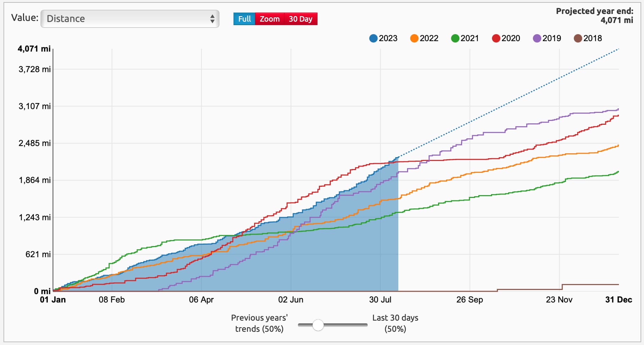Click the Previous years' trends label
The width and height of the screenshot is (644, 345).
click(x=259, y=323)
